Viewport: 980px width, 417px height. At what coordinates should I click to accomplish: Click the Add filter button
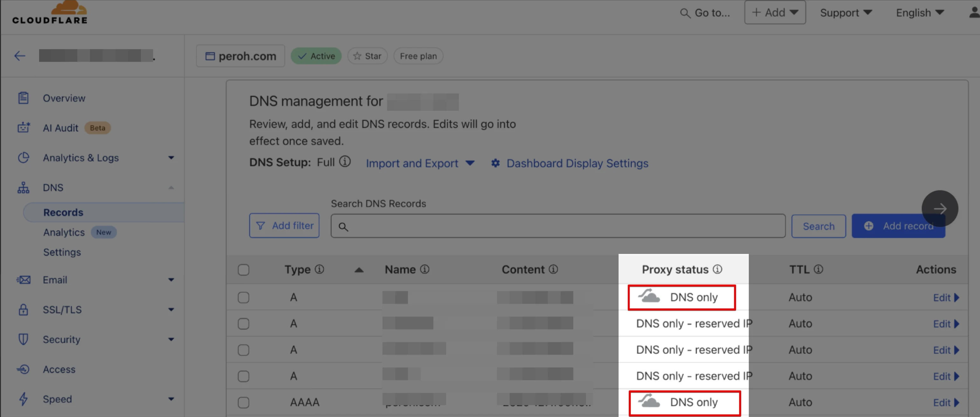[x=284, y=225]
